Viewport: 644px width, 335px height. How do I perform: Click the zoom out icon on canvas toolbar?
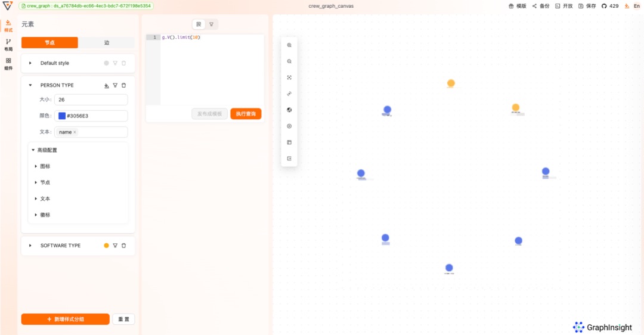(289, 61)
